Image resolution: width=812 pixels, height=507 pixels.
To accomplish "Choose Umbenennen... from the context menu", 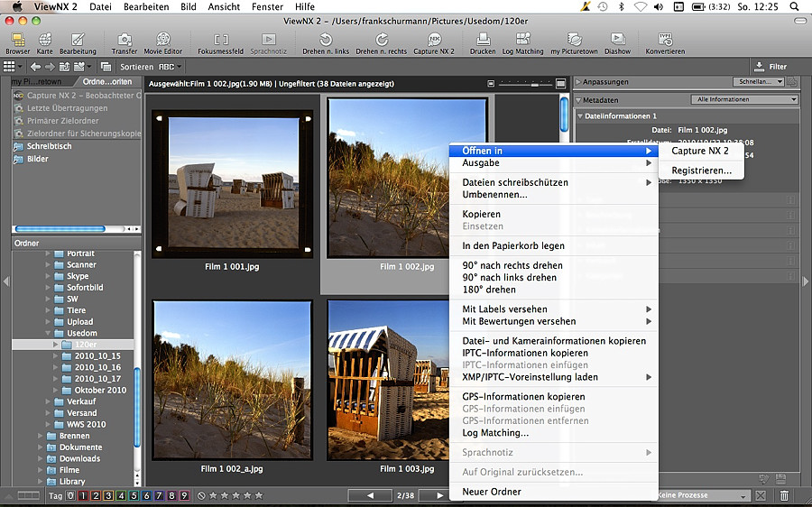I will tap(554, 195).
